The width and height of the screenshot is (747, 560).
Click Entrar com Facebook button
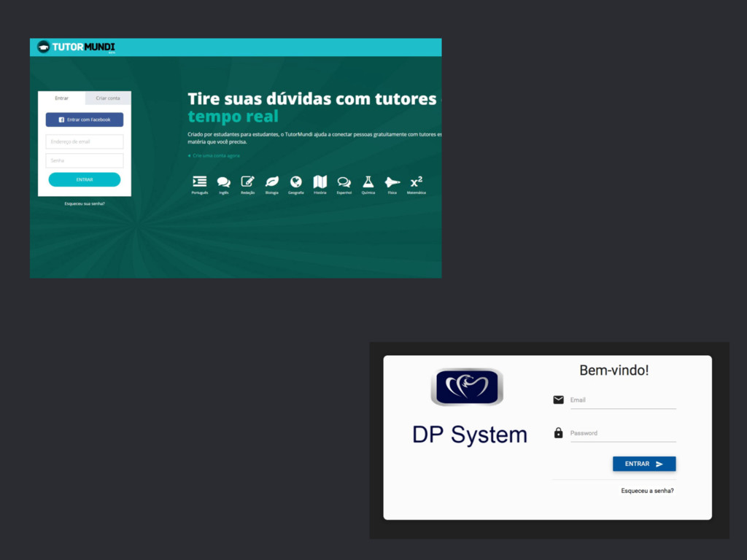pos(85,120)
